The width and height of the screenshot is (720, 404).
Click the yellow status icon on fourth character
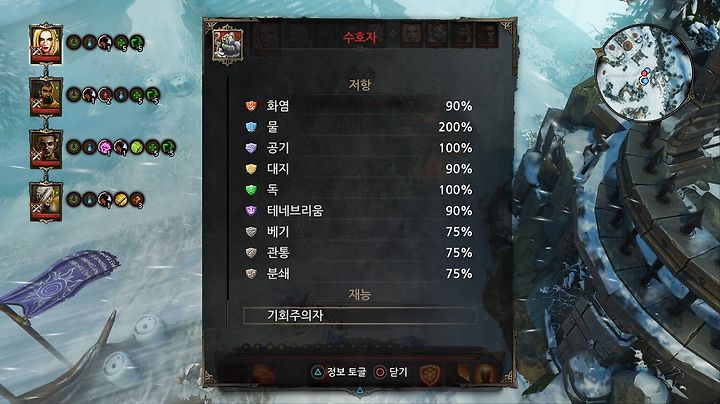(x=121, y=200)
